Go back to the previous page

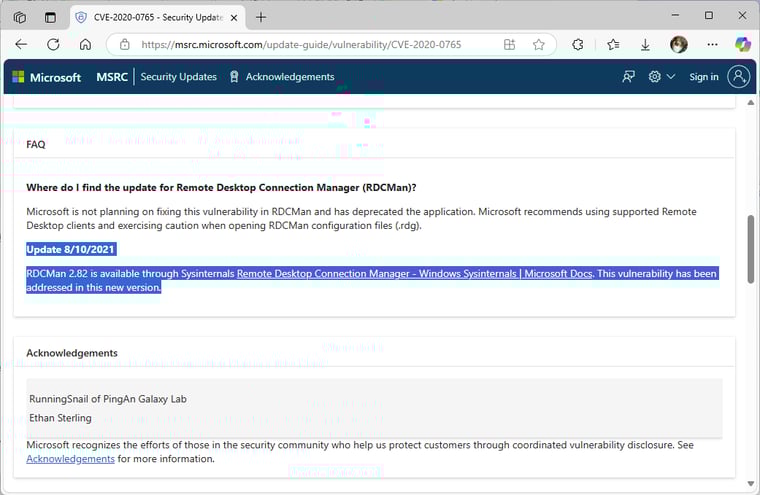pos(21,45)
